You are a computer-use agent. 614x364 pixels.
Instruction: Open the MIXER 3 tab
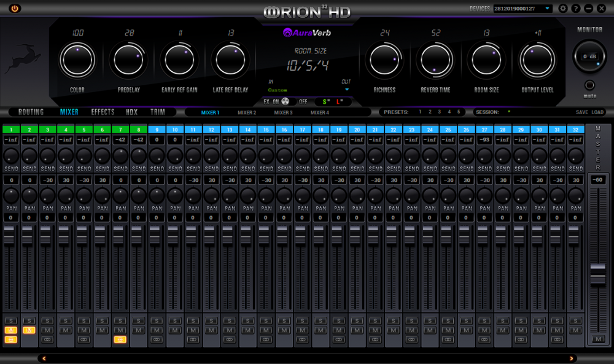point(284,113)
